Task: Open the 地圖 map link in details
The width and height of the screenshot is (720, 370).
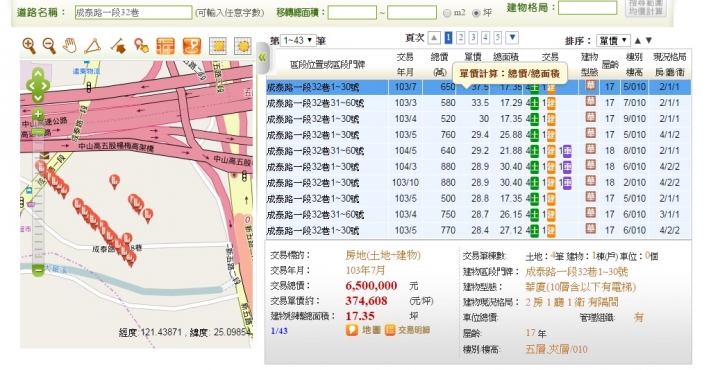Action: [x=363, y=330]
